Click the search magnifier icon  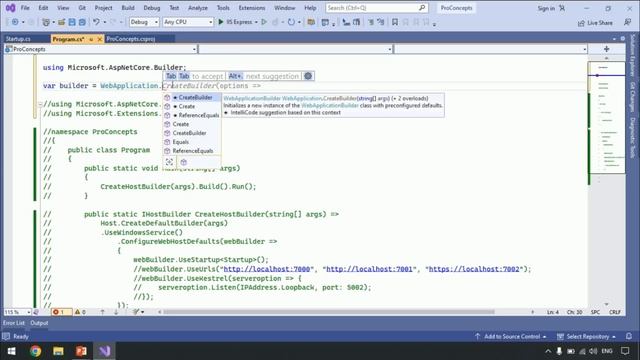(x=422, y=8)
